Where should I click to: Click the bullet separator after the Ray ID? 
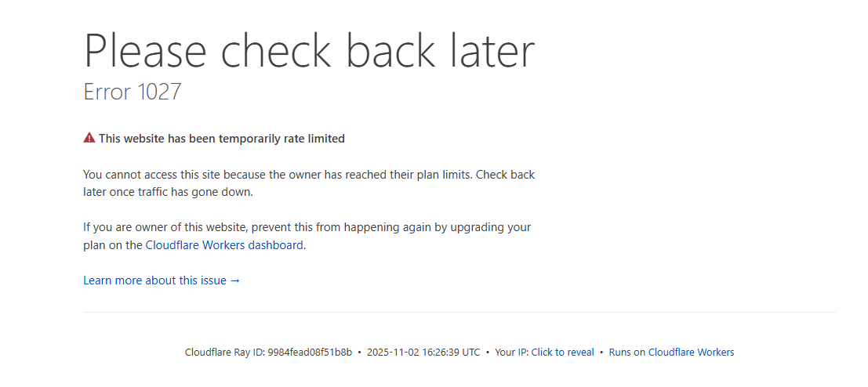click(x=359, y=353)
